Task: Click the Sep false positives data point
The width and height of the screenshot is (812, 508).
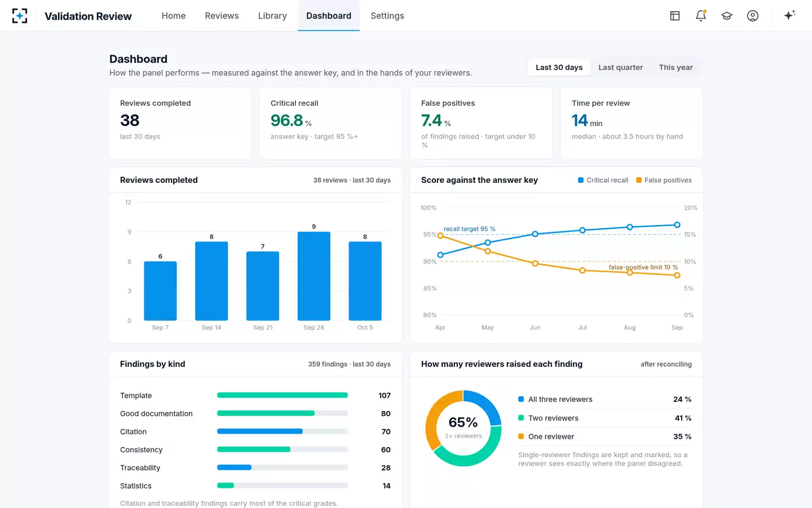Action: 677,275
